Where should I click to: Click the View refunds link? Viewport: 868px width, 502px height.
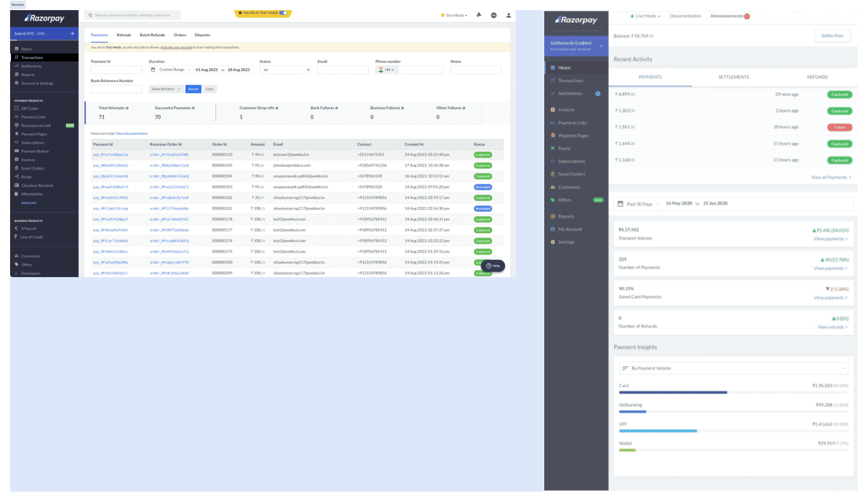point(832,327)
